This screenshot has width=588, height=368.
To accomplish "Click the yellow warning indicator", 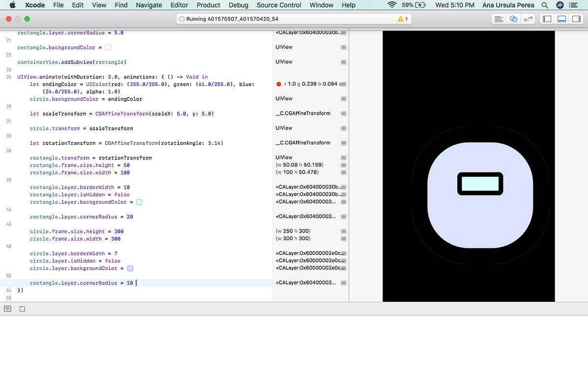I will (403, 19).
